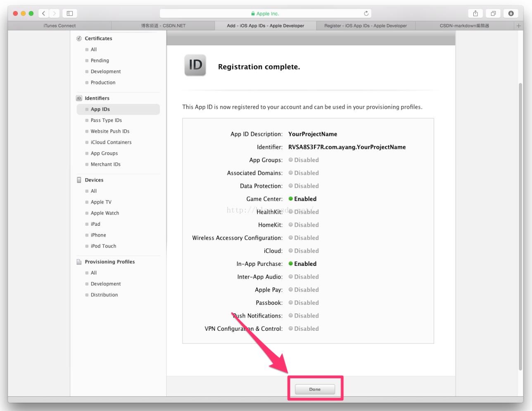Click the Safari back navigation arrow
The height and width of the screenshot is (411, 532).
point(44,13)
